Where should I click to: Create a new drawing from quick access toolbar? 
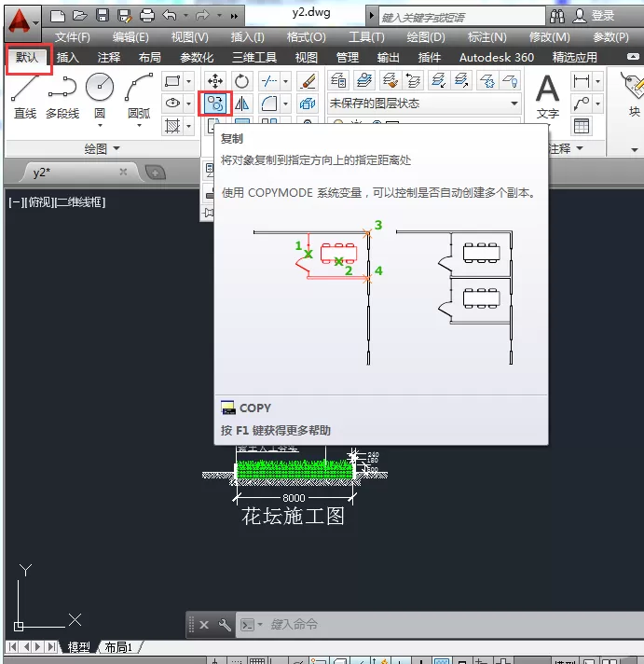(57, 16)
